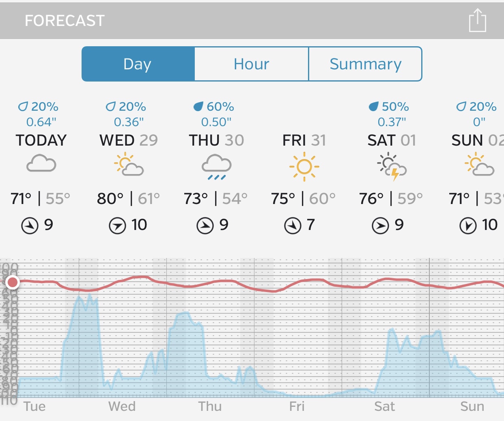Select the SAT 01 day label
Image resolution: width=504 pixels, height=421 pixels.
tap(392, 140)
